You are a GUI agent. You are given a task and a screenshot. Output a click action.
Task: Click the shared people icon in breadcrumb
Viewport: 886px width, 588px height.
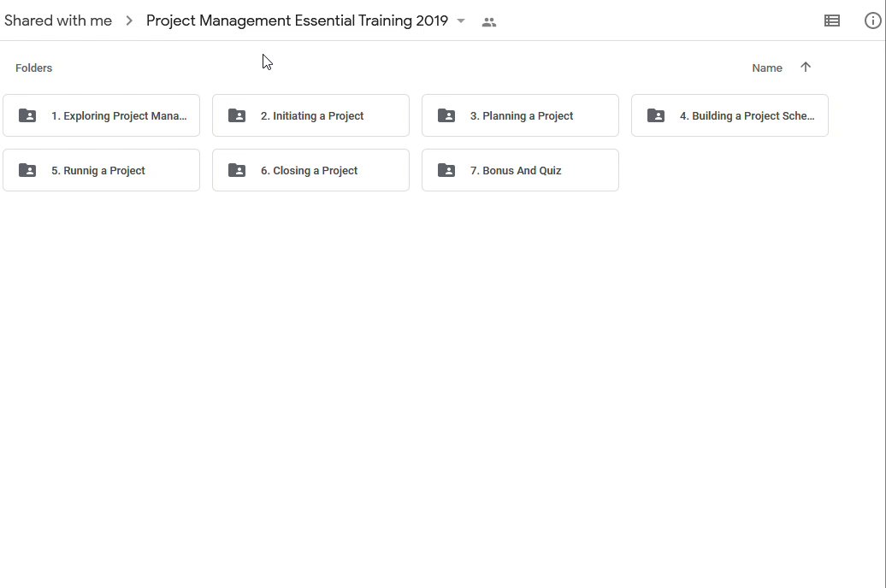click(489, 22)
